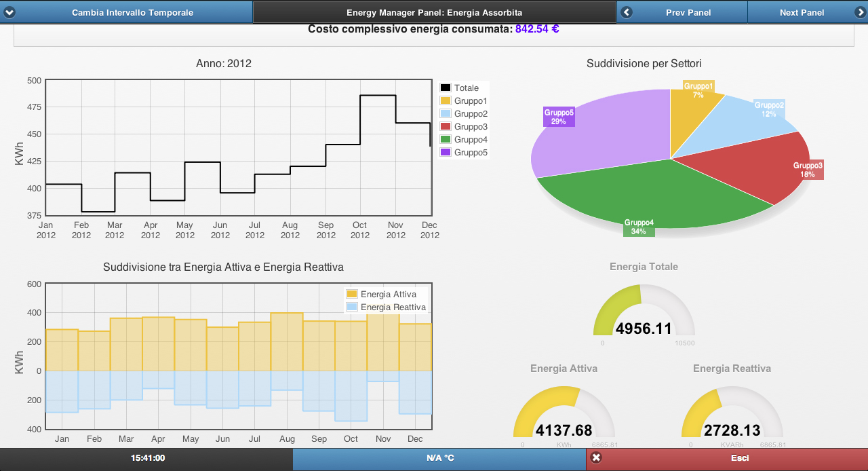Toggle the Gruppo1 series in the legend

click(464, 100)
